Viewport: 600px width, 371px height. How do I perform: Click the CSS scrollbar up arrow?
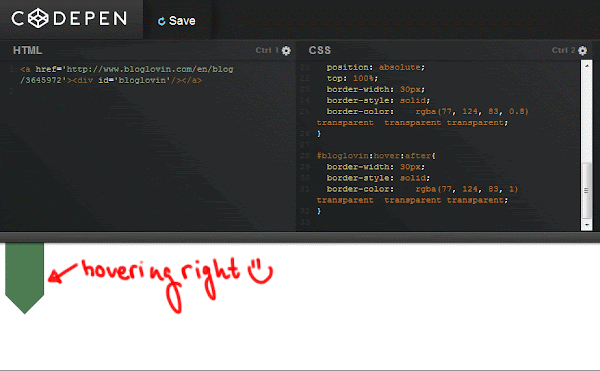(587, 66)
